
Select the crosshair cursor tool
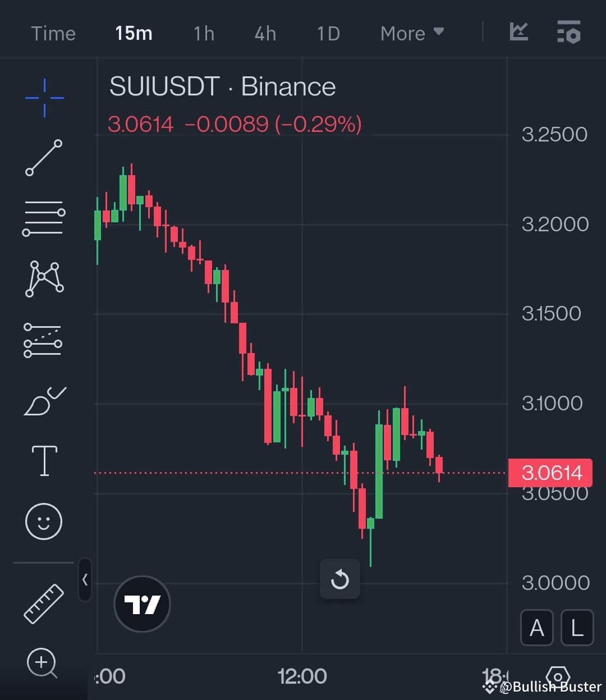(x=43, y=99)
